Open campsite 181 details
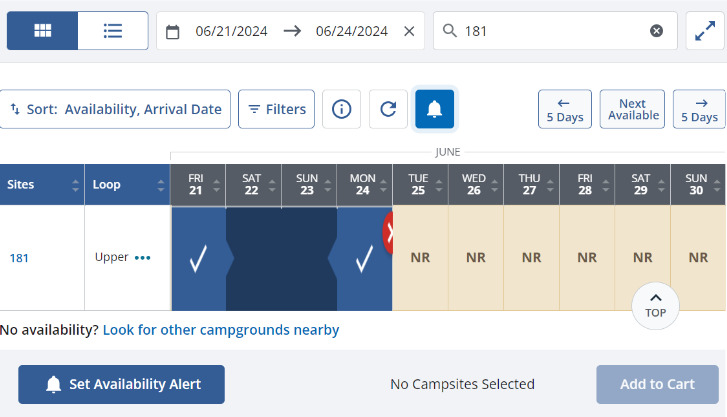727x417 pixels. pos(19,258)
